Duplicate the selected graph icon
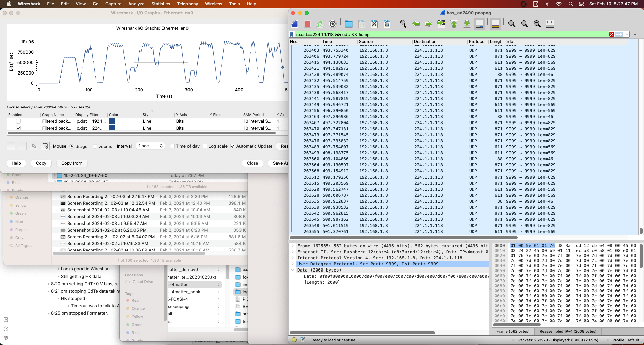 [34, 146]
